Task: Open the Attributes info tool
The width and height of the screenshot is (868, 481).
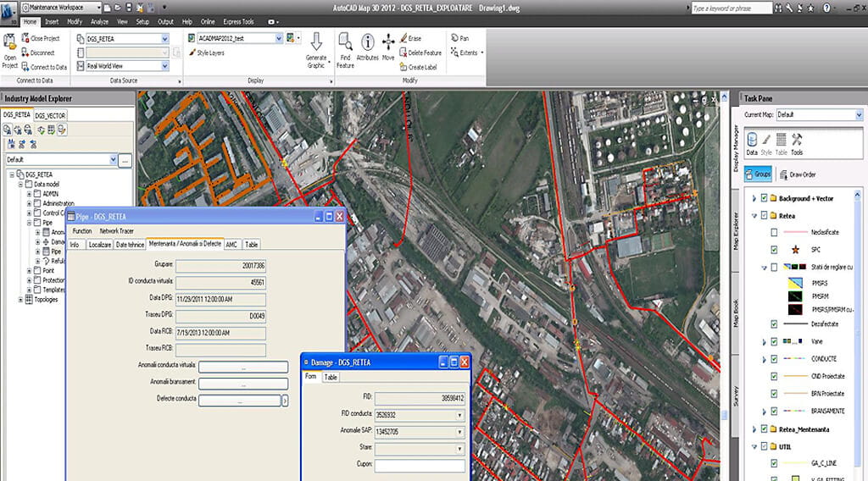Action: [368, 42]
